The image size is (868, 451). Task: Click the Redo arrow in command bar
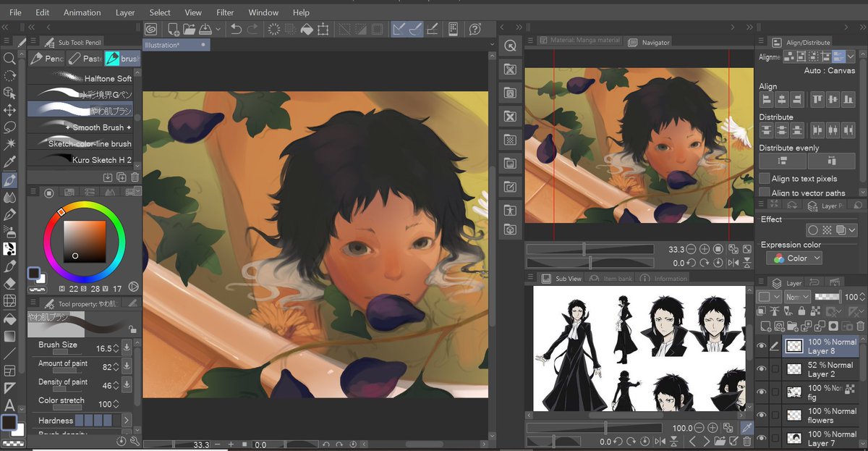252,29
